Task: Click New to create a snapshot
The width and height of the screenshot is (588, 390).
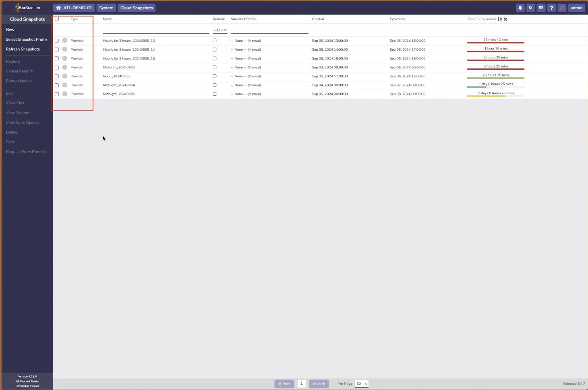Action: [10, 29]
